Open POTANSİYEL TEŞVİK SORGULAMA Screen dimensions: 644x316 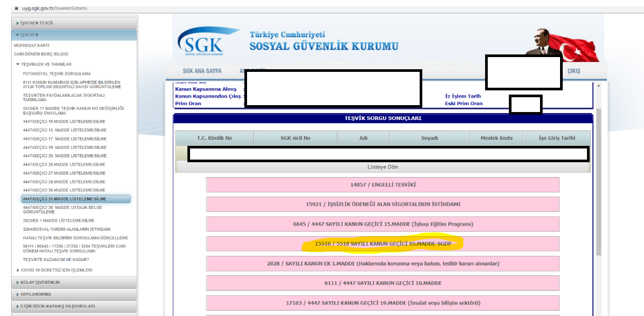(57, 74)
